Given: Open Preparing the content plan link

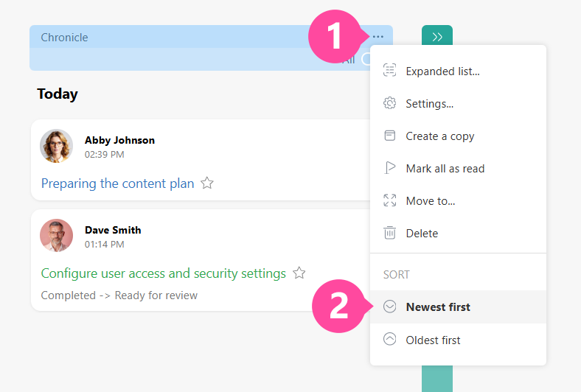Looking at the screenshot, I should coord(118,183).
